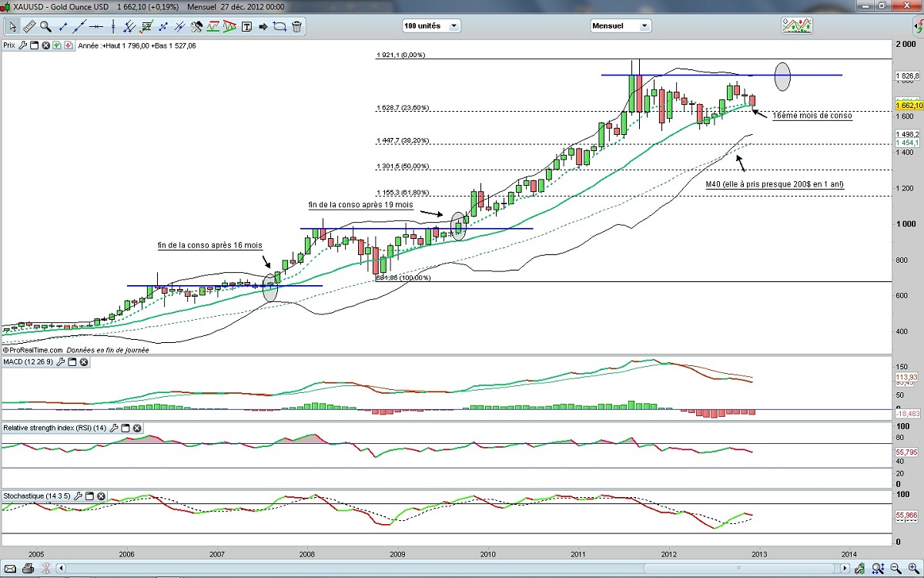Click the trash bin delete objects icon

[x=296, y=26]
